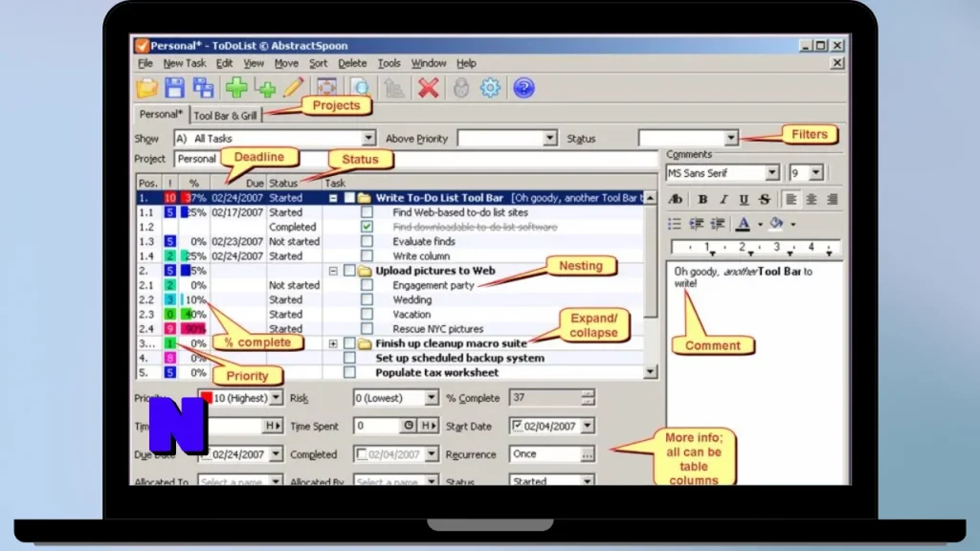Sort by the Due column header
Screen dimensions: 980x551
coord(238,183)
